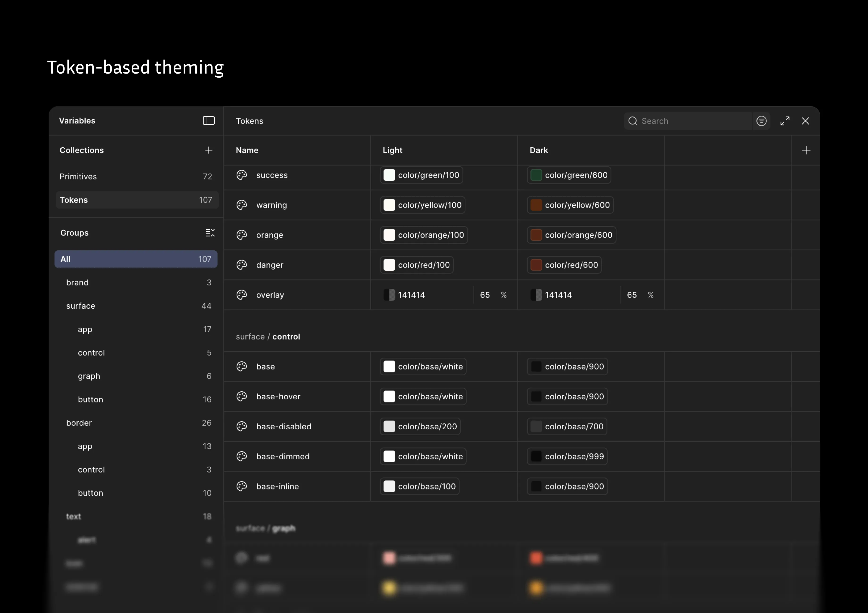This screenshot has height=613, width=868.
Task: Collapse all groups using the Groups header icon
Action: pos(210,233)
